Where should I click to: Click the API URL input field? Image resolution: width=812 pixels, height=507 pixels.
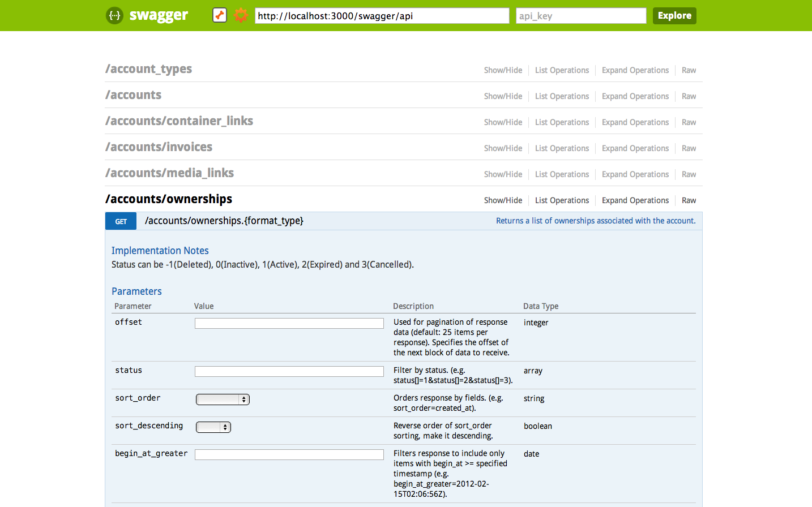click(382, 16)
